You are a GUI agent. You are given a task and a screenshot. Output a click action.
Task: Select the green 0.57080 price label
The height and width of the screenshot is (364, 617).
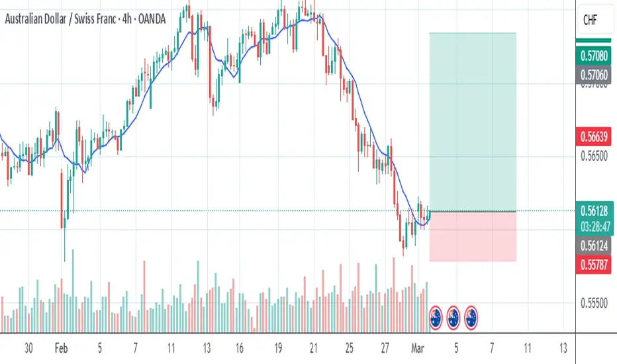pos(593,56)
